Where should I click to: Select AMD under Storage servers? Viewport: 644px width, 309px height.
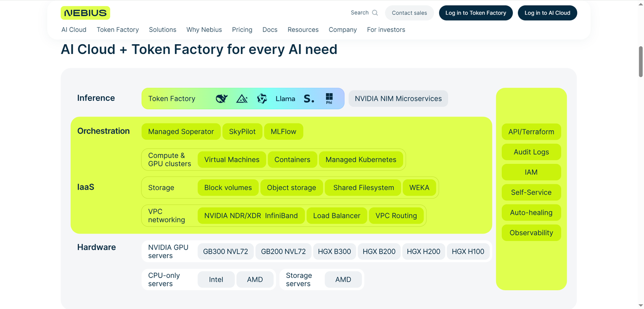[343, 280]
